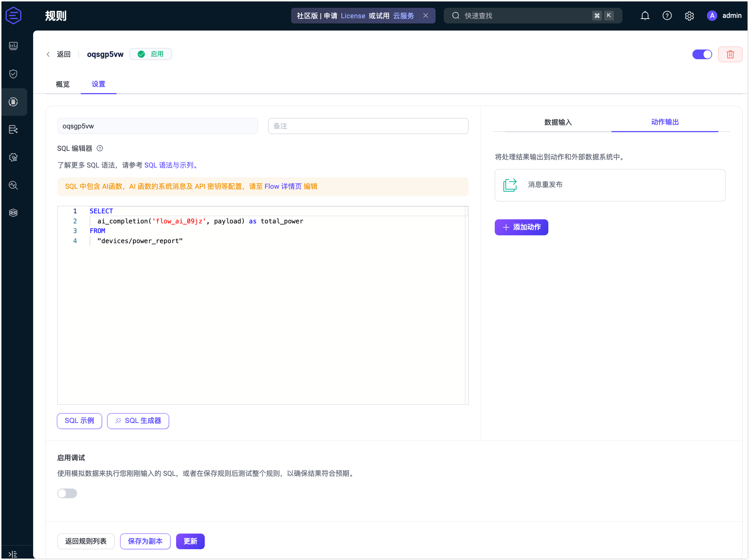The height and width of the screenshot is (560, 749).
Task: Open the monitoring dashboard sidebar icon
Action: click(13, 46)
